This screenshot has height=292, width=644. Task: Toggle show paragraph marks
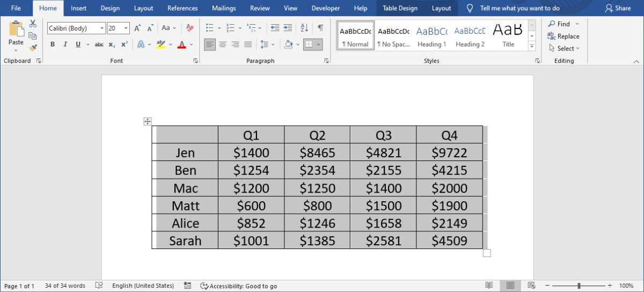[x=320, y=28]
